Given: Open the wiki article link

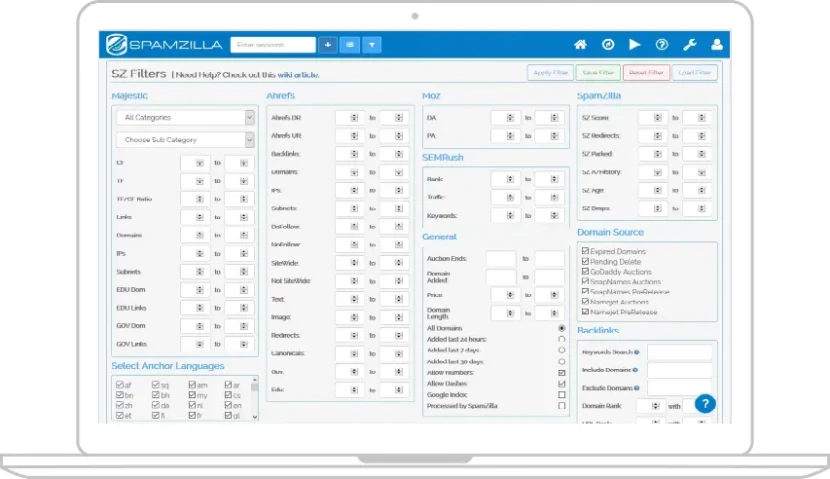Looking at the screenshot, I should point(298,75).
